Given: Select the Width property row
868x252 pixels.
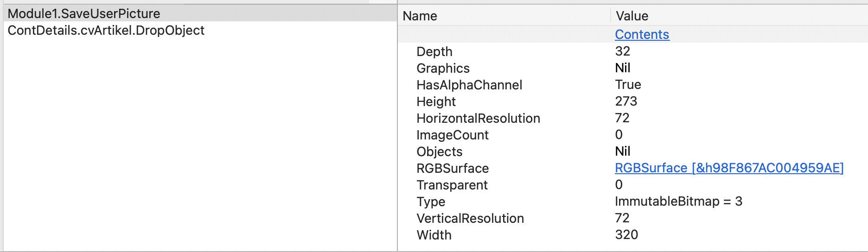Looking at the screenshot, I should (x=434, y=235).
